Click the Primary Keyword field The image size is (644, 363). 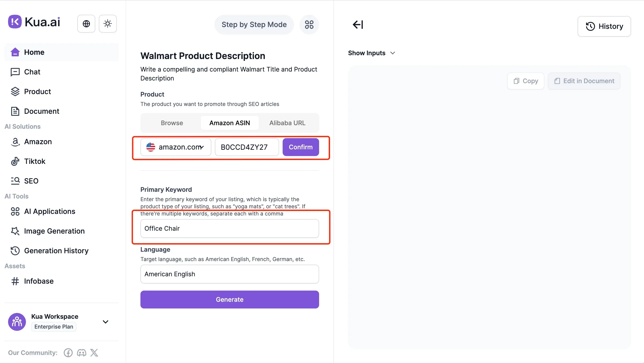point(229,228)
